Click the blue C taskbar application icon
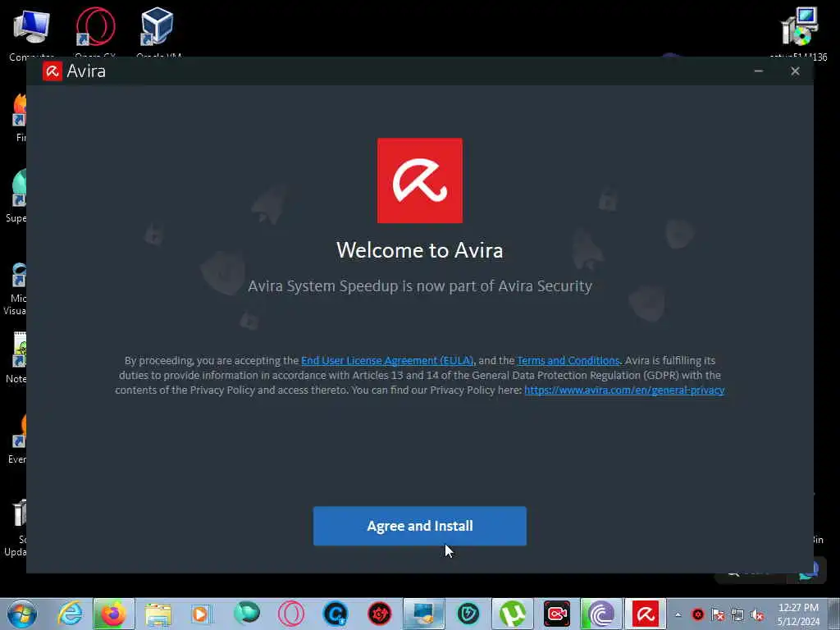 click(x=336, y=614)
